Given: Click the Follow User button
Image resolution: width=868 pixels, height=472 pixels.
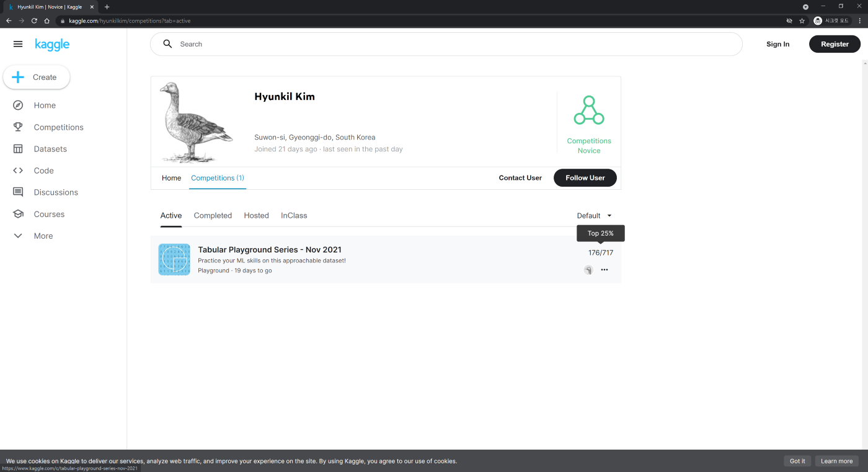Looking at the screenshot, I should [585, 178].
